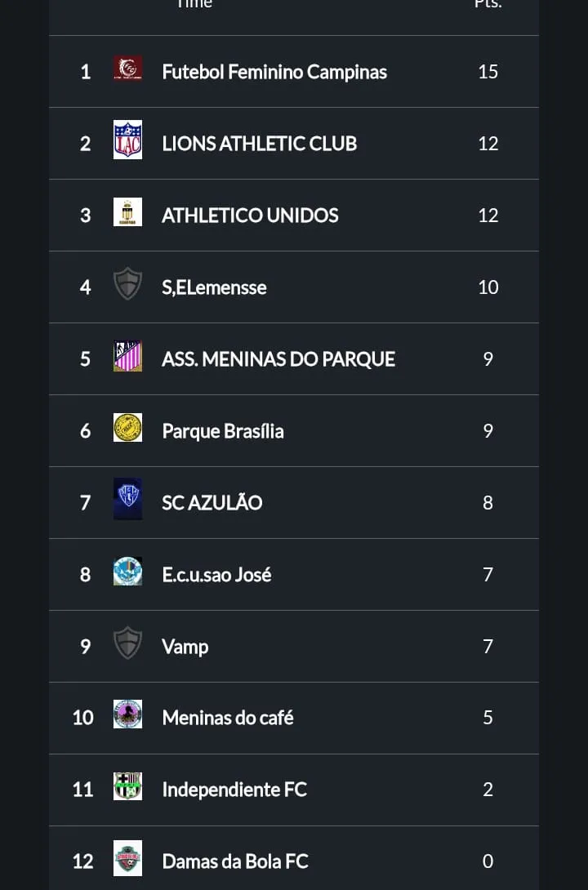588x890 pixels.
Task: Click Athletico Unidos team crest
Action: (127, 215)
